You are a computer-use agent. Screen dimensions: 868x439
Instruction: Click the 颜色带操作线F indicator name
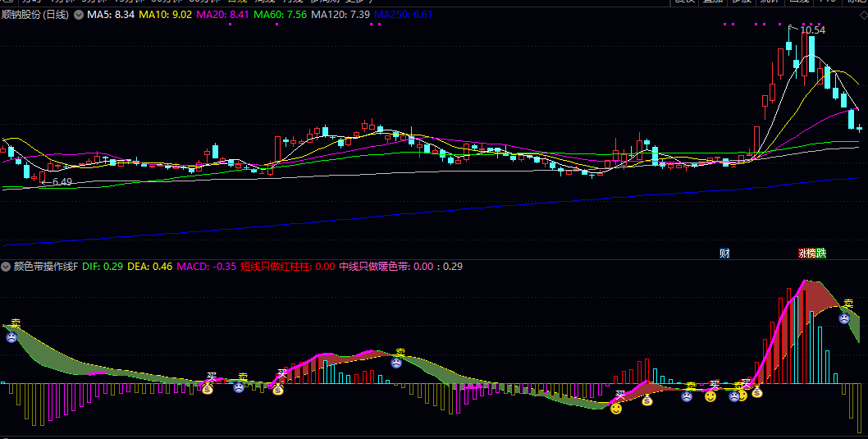pos(45,267)
